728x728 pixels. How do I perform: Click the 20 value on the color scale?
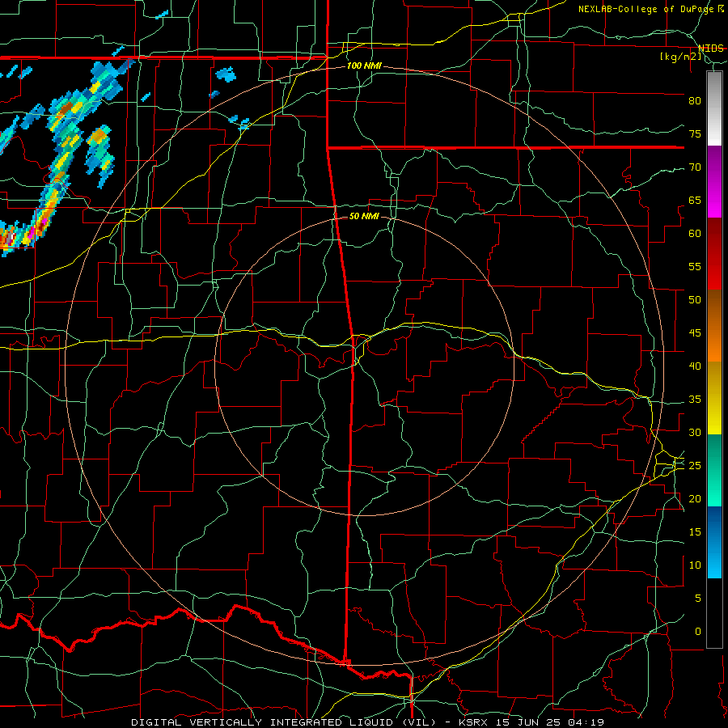tap(695, 499)
